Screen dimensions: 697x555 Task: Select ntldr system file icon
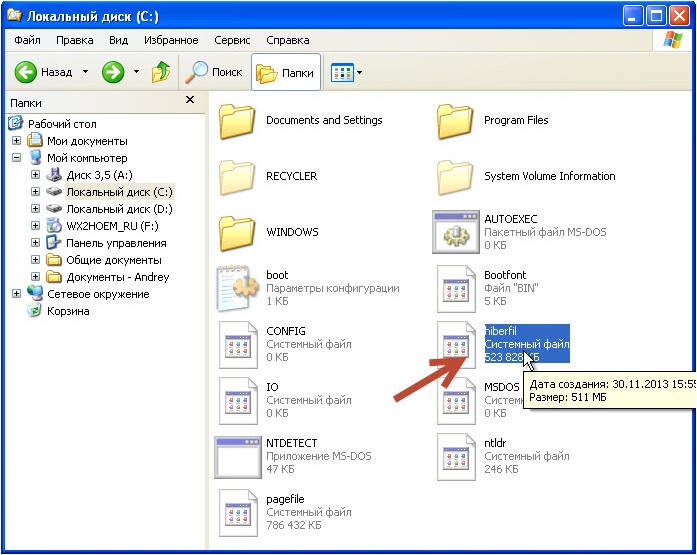tap(456, 457)
